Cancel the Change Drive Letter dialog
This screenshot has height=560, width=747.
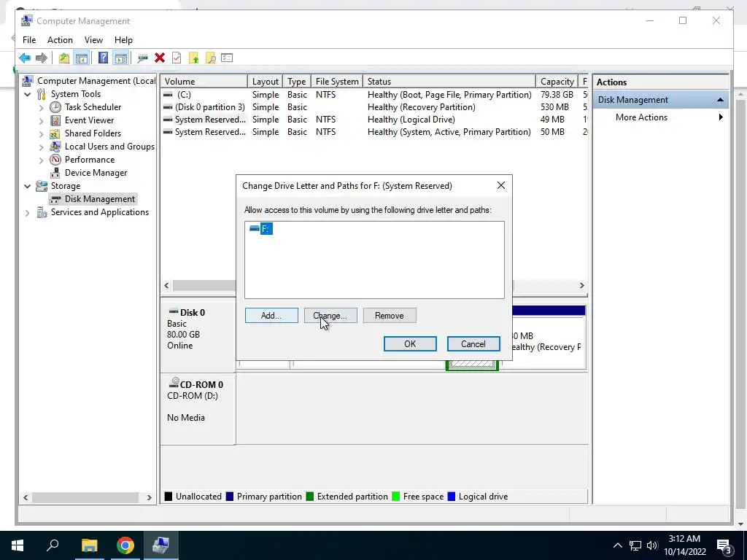pos(473,344)
